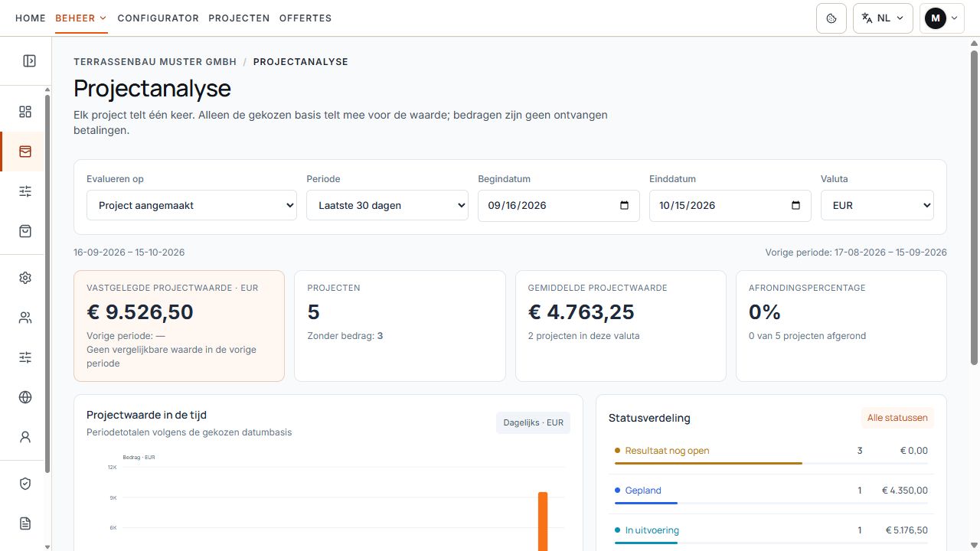Open the Periode dropdown

pyautogui.click(x=387, y=205)
